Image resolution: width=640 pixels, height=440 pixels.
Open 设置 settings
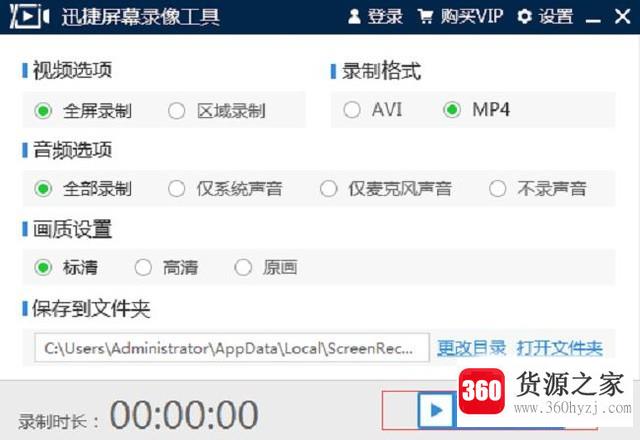pos(545,17)
